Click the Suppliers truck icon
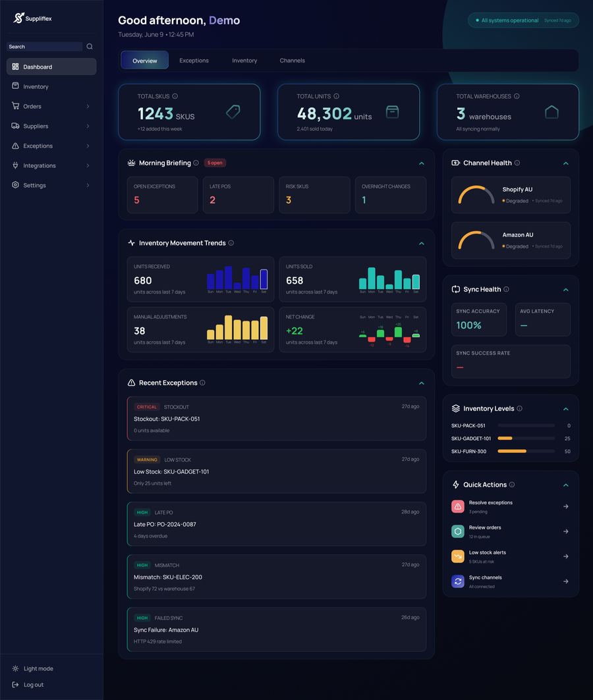The height and width of the screenshot is (700, 593). point(15,125)
